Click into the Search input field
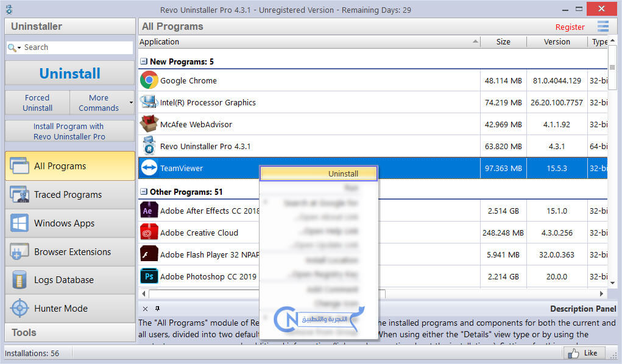Viewport: 622px width, 364px height. (x=77, y=47)
